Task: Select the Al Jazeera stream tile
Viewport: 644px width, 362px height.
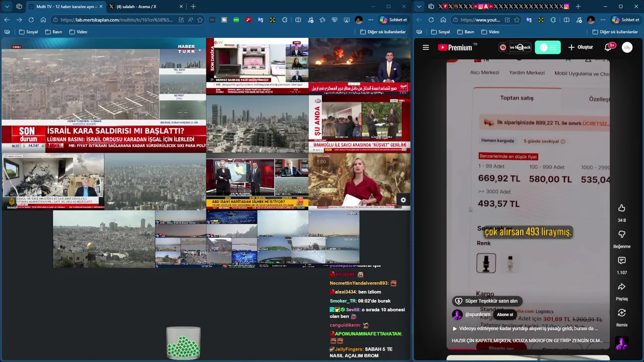Action: pos(53,182)
